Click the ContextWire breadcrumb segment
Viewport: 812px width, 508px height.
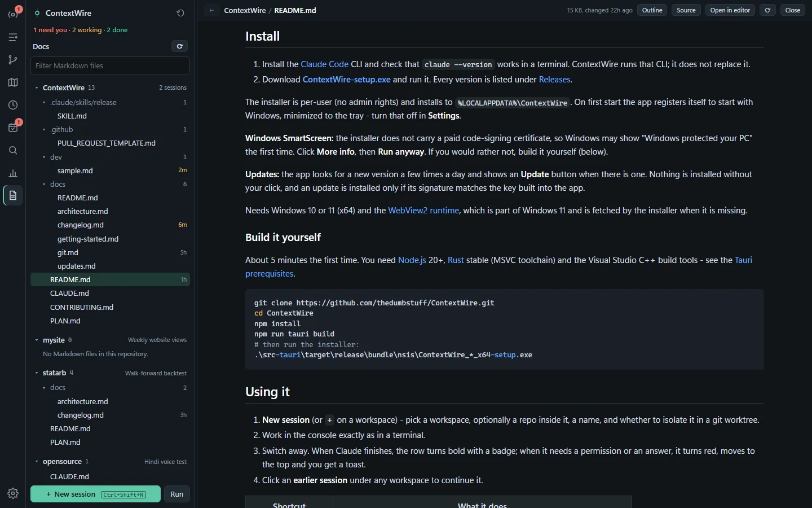coord(245,10)
